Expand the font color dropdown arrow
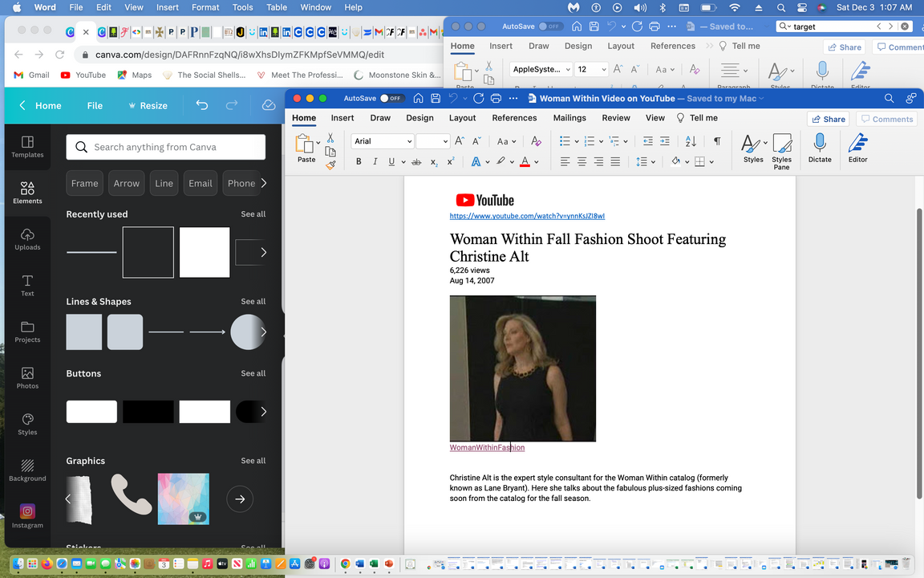Image resolution: width=924 pixels, height=578 pixels. pyautogui.click(x=537, y=161)
